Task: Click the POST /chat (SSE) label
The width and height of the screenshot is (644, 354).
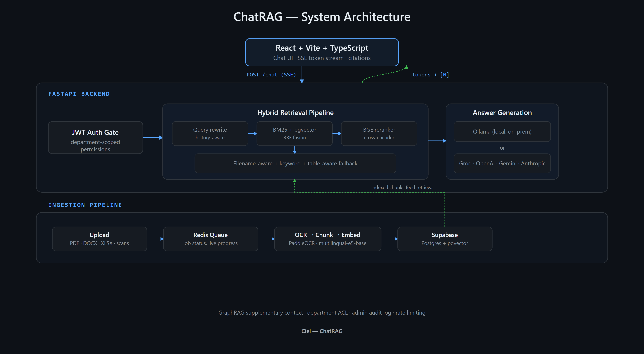Action: (x=271, y=75)
